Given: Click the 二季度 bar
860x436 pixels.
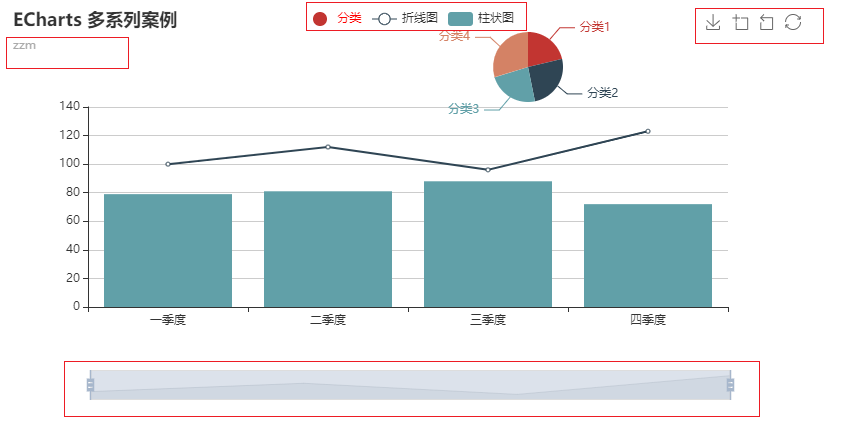Looking at the screenshot, I should coord(328,249).
